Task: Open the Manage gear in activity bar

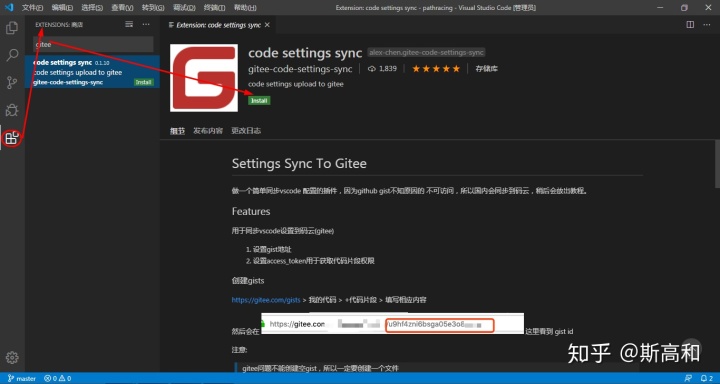Action: [x=11, y=357]
